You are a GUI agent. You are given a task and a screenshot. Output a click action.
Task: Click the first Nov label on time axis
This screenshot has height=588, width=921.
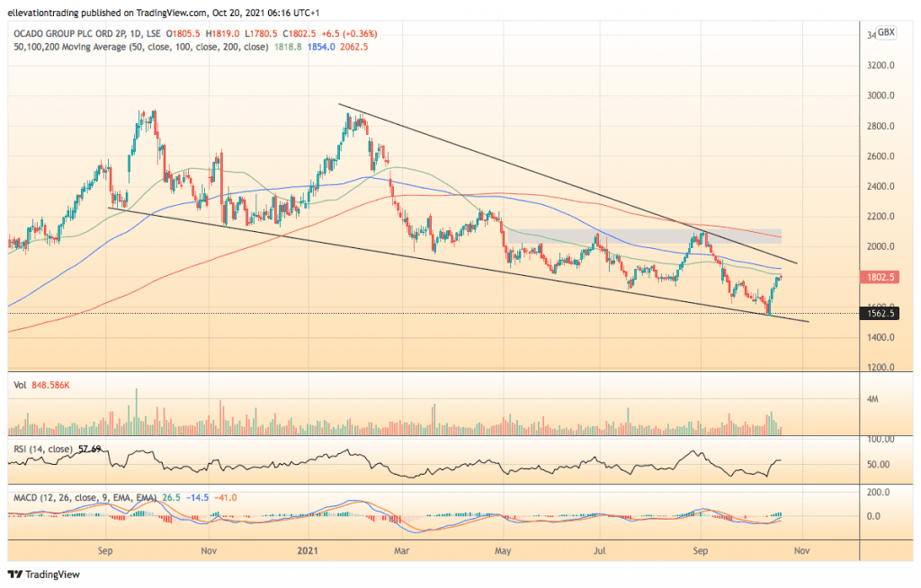(209, 551)
